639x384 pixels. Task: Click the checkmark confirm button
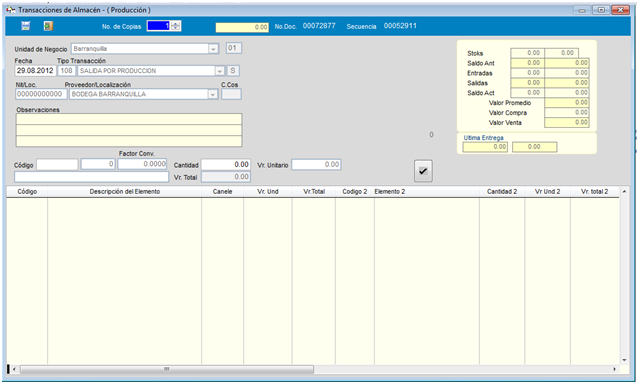[x=423, y=171]
